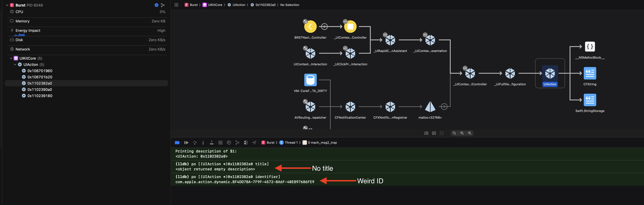Click the blue gauge icon beside Burst PID

tap(156, 5)
